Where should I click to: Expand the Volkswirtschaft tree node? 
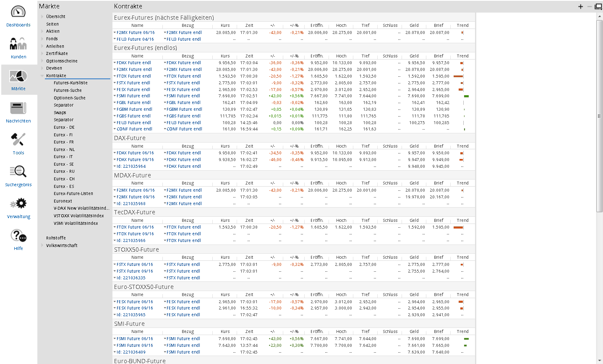click(x=42, y=246)
